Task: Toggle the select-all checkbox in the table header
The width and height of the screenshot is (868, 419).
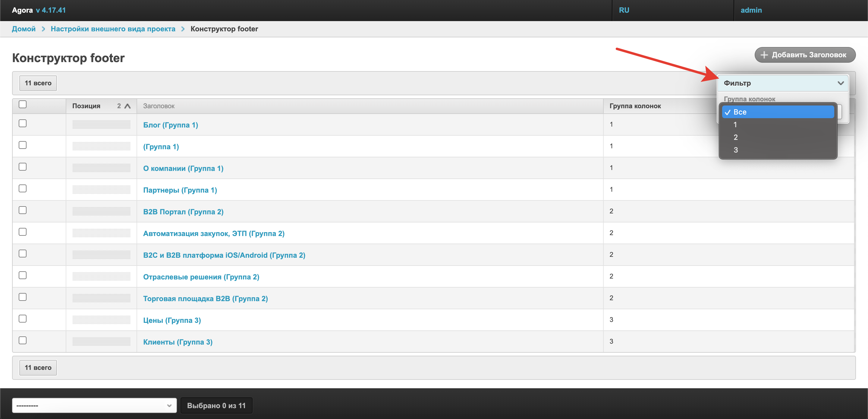Action: coord(23,105)
